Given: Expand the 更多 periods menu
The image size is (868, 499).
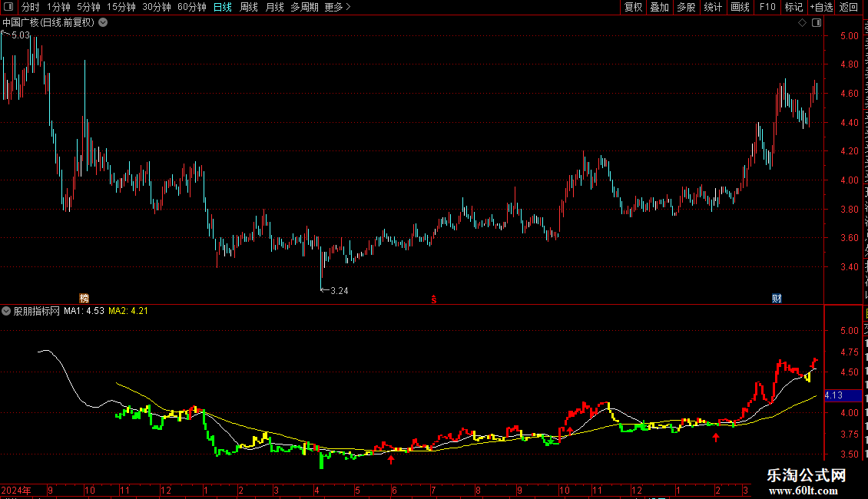Looking at the screenshot, I should point(338,7).
